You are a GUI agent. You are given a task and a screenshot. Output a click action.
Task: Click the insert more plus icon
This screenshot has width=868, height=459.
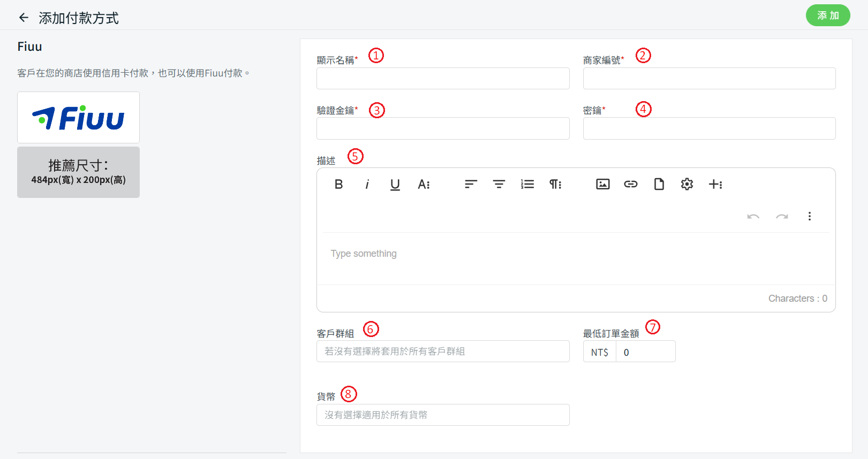(x=715, y=185)
